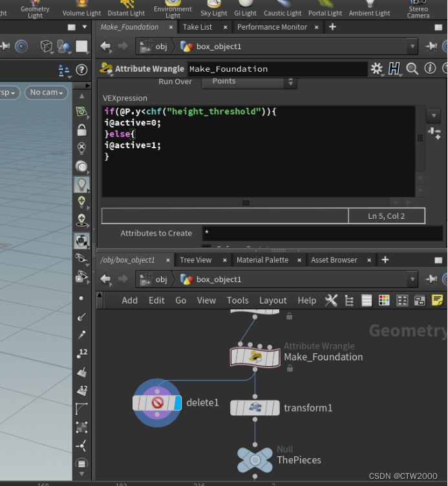Add a new tab to parameter pane

[332, 27]
